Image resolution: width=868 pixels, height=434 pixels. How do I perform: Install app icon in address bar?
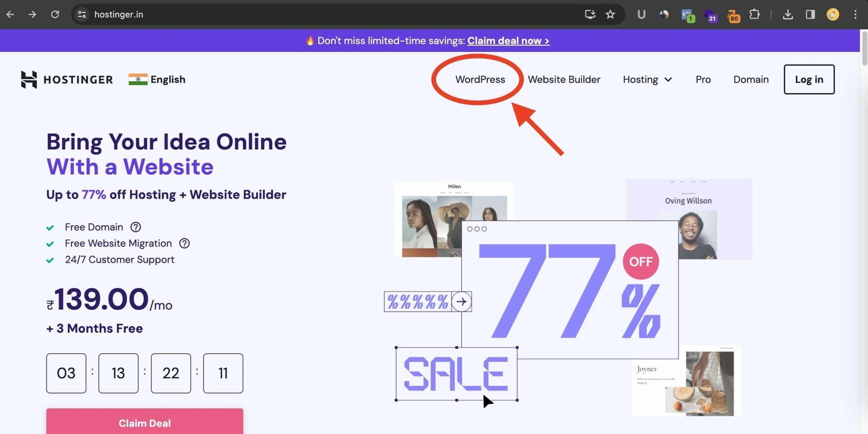(590, 15)
